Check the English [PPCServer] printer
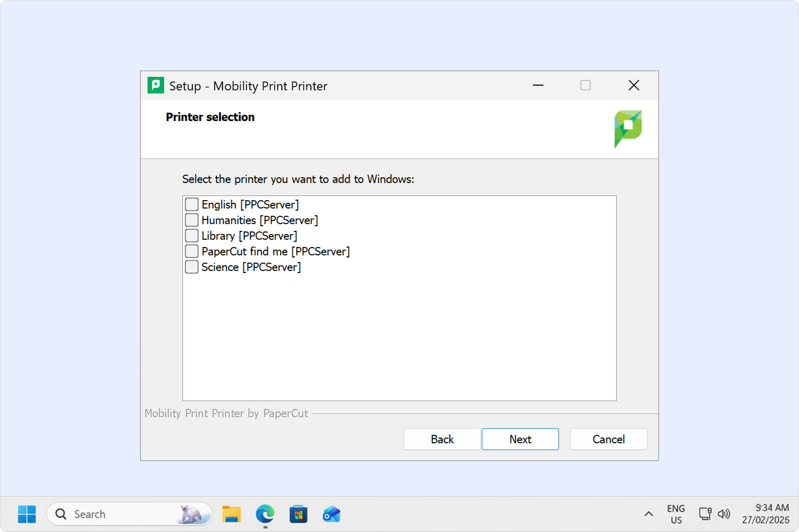 pyautogui.click(x=191, y=204)
